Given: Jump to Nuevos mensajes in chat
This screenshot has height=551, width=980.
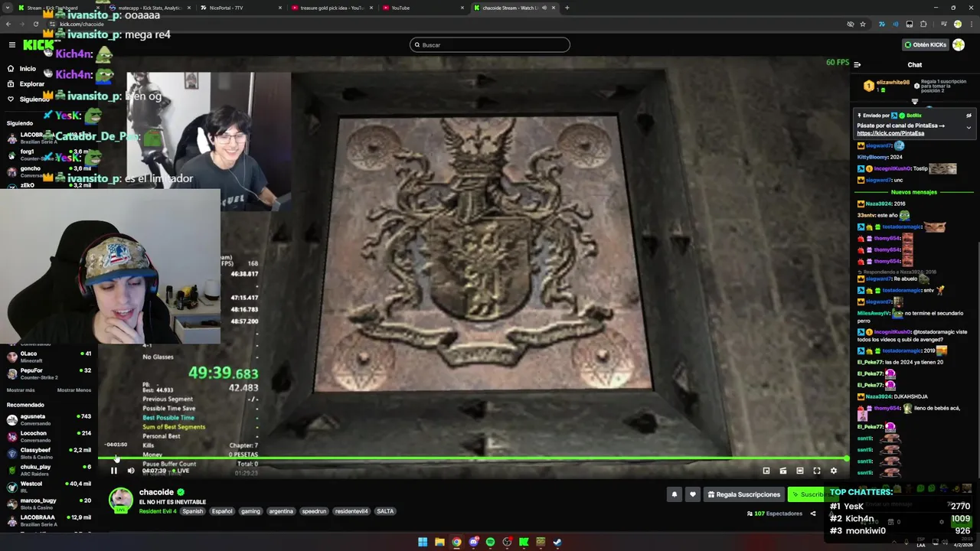Looking at the screenshot, I should [x=914, y=192].
